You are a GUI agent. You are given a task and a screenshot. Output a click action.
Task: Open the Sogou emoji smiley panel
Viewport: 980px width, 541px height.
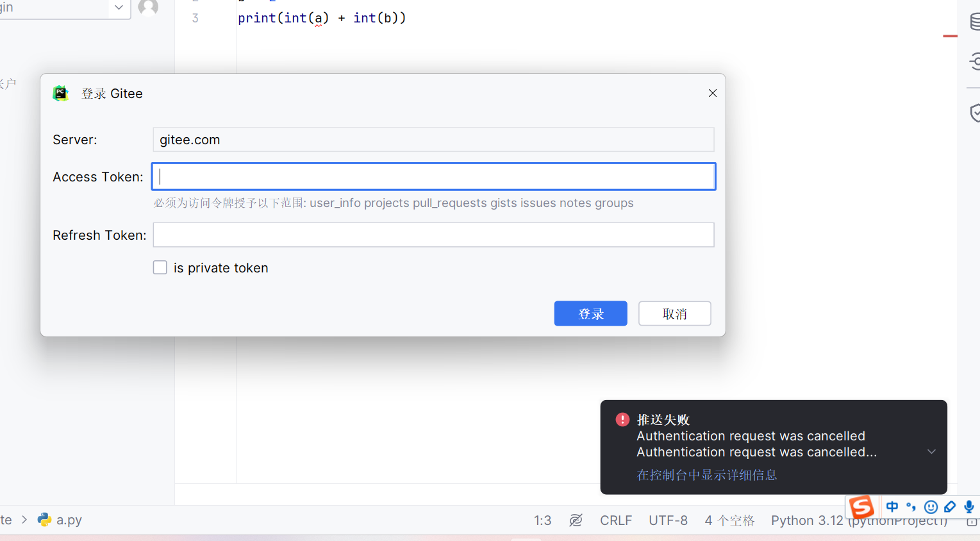(x=931, y=507)
